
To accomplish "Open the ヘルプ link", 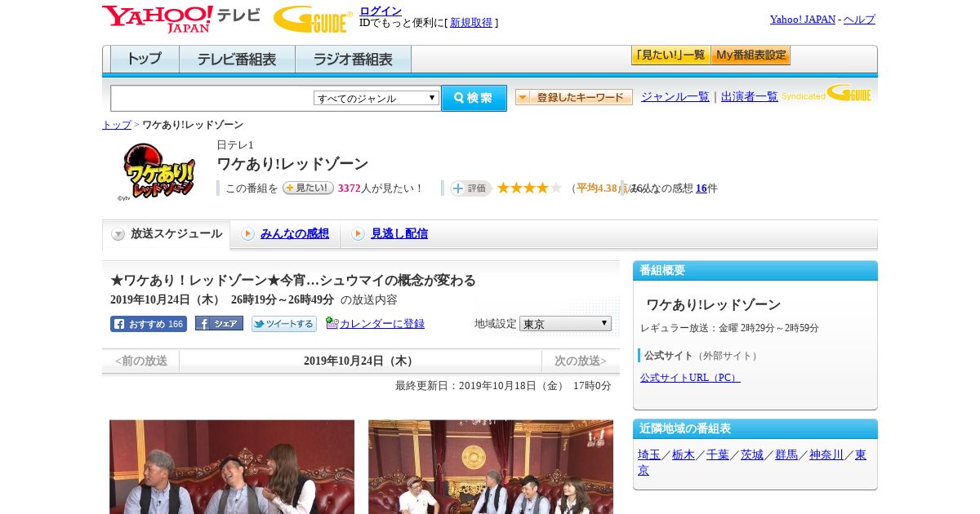I will 859,20.
